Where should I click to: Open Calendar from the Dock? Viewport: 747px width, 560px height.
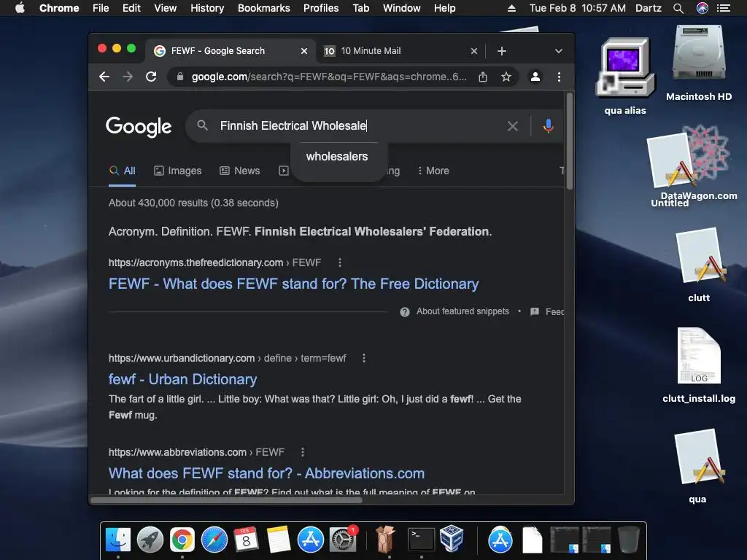coord(247,540)
